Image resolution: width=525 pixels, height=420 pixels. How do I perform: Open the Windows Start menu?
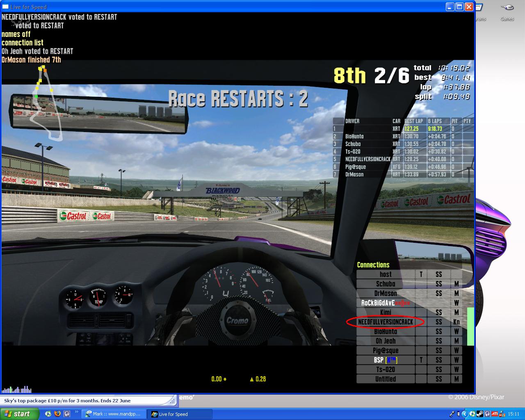(20, 414)
